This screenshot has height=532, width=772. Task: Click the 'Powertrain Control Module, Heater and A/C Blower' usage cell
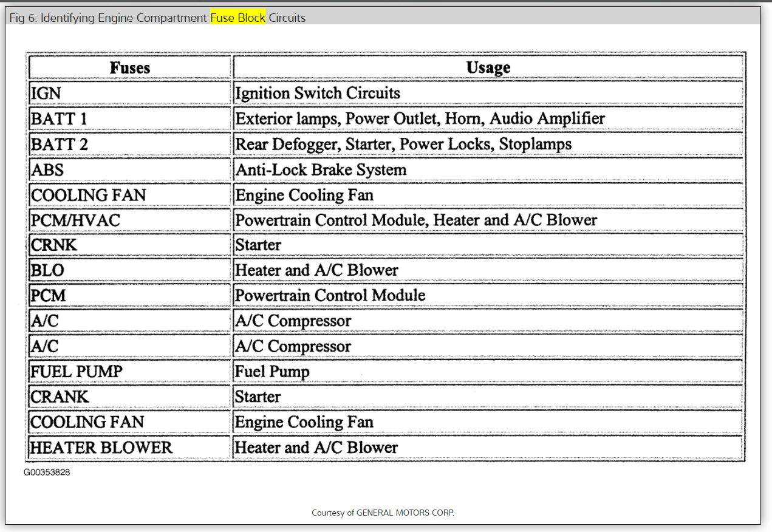click(x=488, y=220)
